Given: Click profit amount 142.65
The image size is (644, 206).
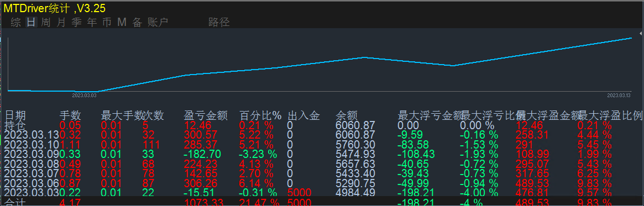Looking at the screenshot, I should 201,173.
